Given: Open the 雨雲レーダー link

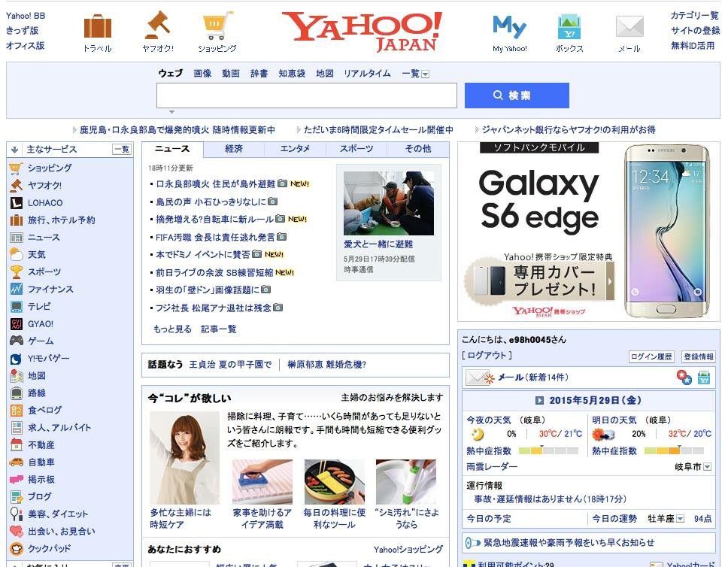Looking at the screenshot, I should (492, 467).
